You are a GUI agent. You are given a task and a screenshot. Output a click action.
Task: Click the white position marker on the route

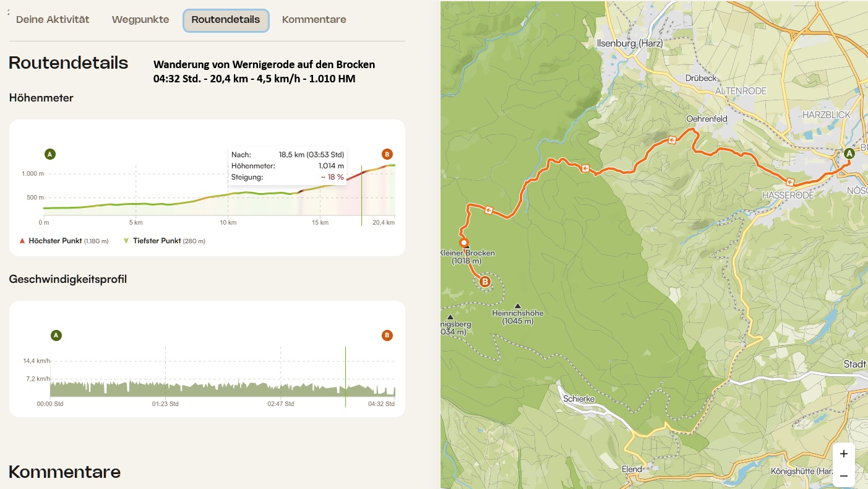click(x=464, y=243)
